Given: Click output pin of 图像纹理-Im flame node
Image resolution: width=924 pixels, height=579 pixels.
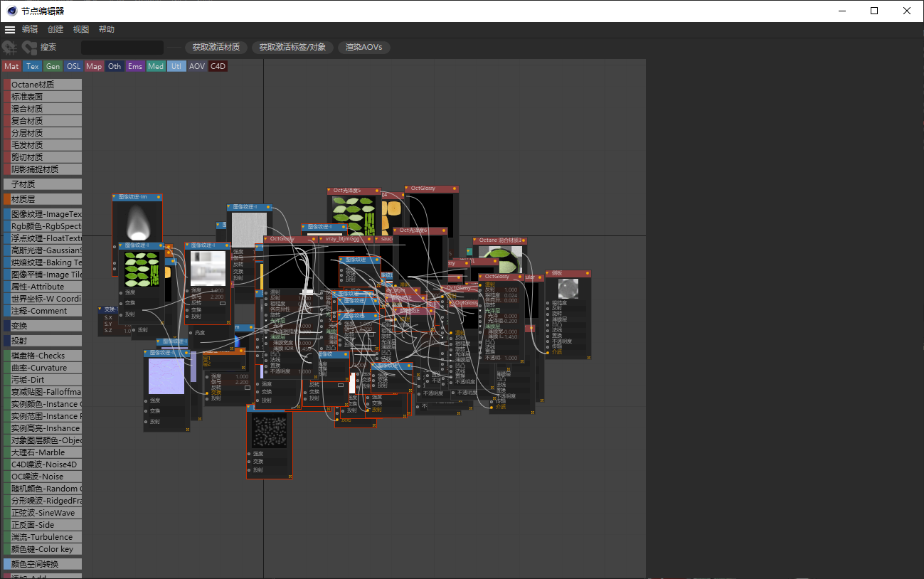Looking at the screenshot, I should tap(160, 197).
